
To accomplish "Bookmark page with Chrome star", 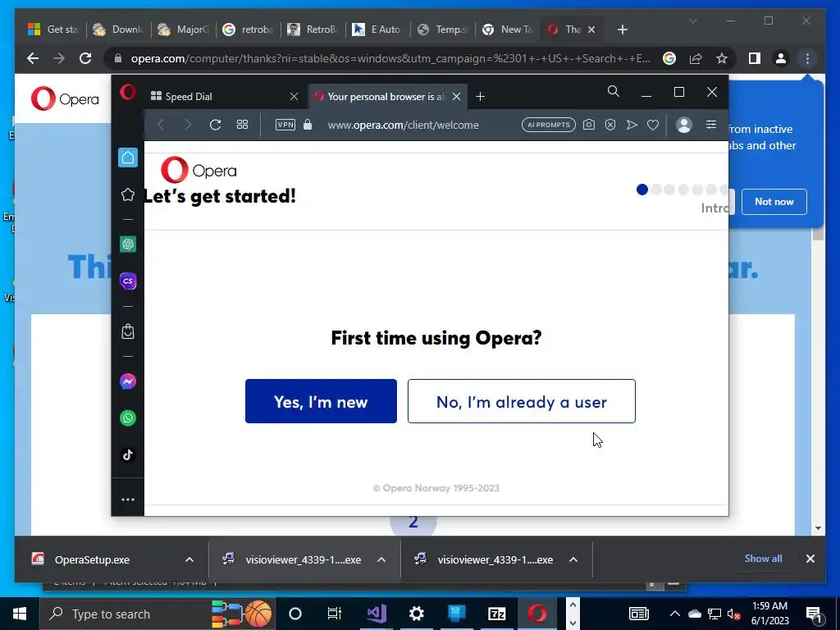I will coord(722,58).
